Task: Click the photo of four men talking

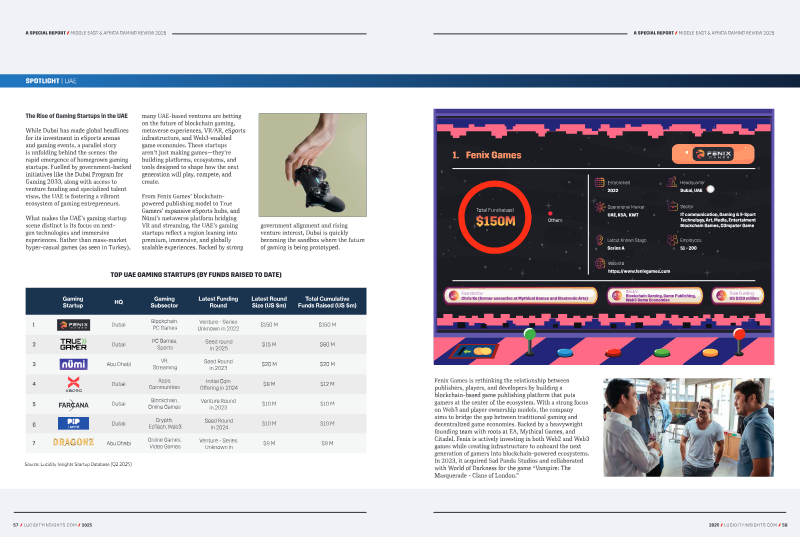Action: (x=688, y=427)
